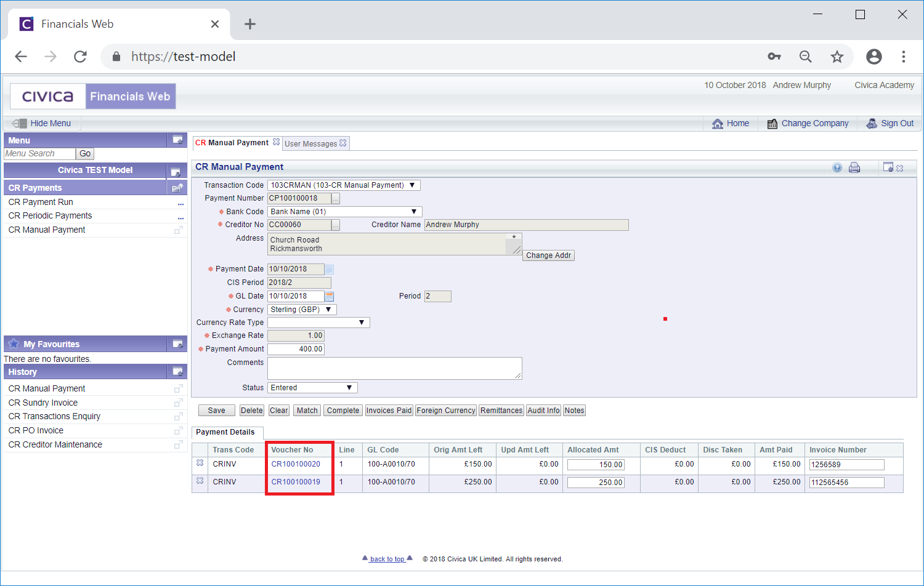Open CR Manual Payment in CR Payments menu
This screenshot has height=586, width=924.
click(x=47, y=230)
